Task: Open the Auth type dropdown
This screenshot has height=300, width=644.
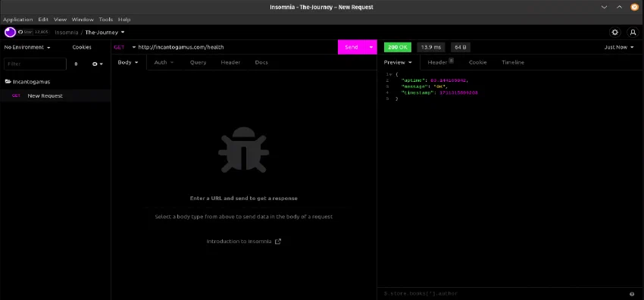Action: 164,62
